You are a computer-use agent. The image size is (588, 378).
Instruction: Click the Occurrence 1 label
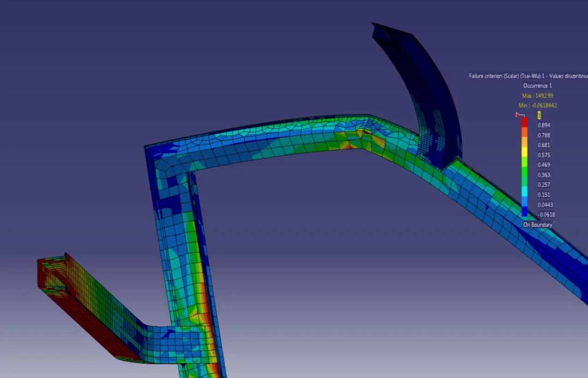(x=537, y=85)
